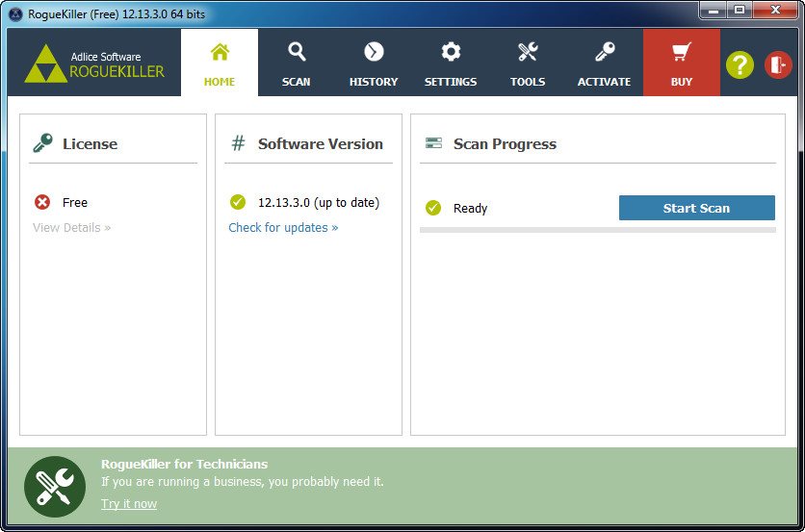Click the green help question mark icon
The width and height of the screenshot is (805, 532).
pos(740,65)
